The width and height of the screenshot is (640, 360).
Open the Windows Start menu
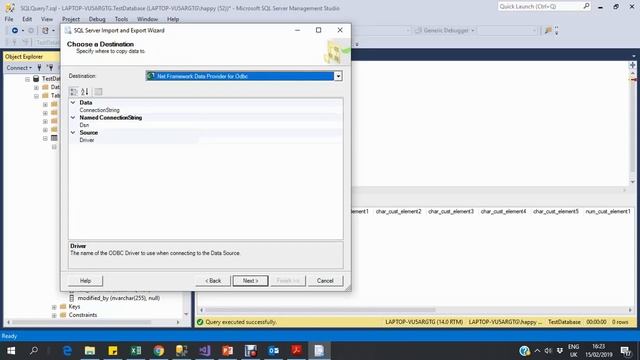11,351
